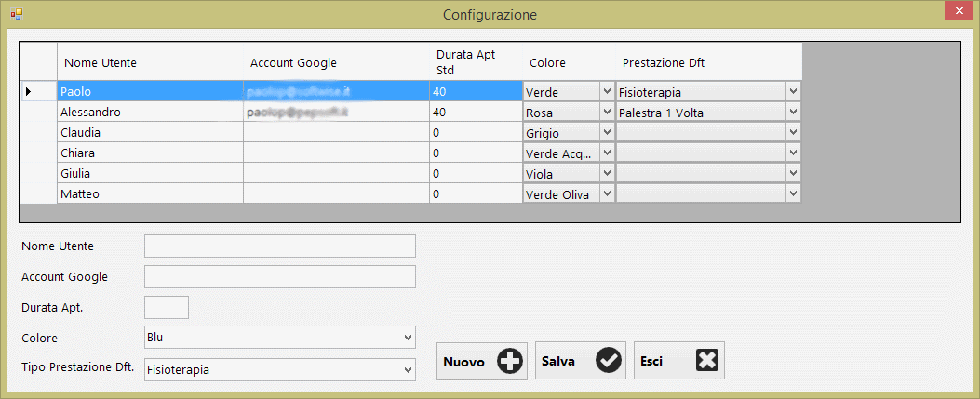Click the X icon on Esci button

707,362
